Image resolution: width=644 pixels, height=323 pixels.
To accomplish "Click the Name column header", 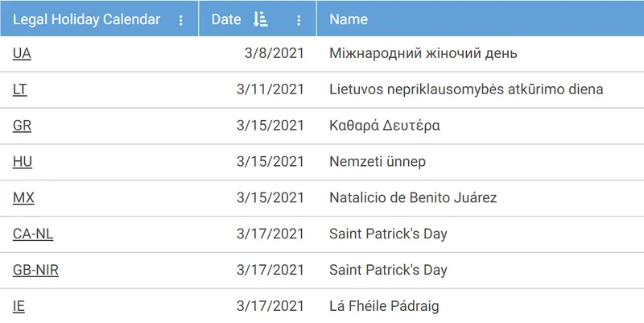I will click(x=349, y=19).
